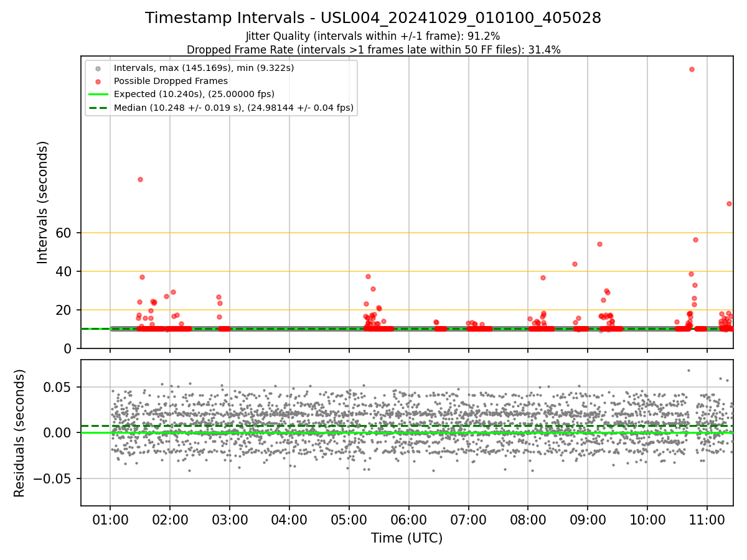747x560 pixels.
Task: Click the Intervals (seconds) y-axis label
Action: coord(42,202)
